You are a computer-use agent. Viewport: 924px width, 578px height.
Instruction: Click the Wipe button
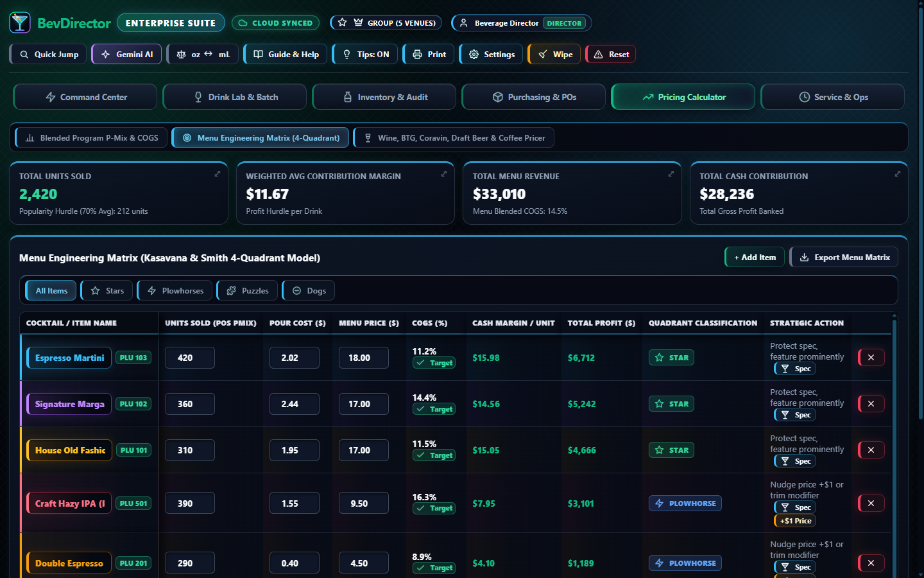[x=554, y=55]
